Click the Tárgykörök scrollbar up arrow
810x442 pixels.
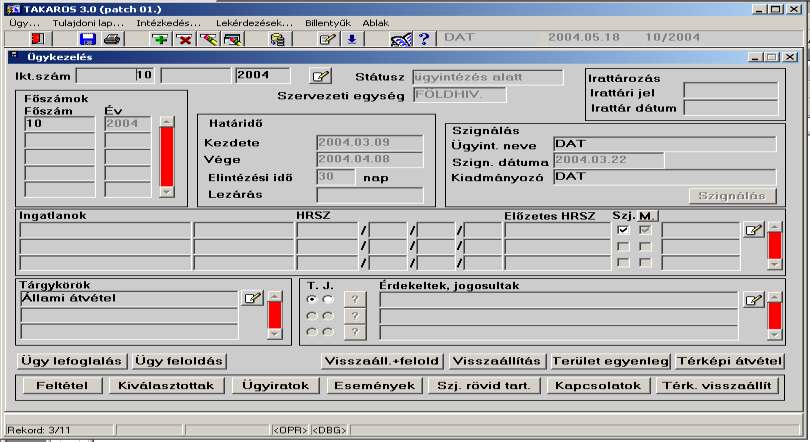[275, 296]
